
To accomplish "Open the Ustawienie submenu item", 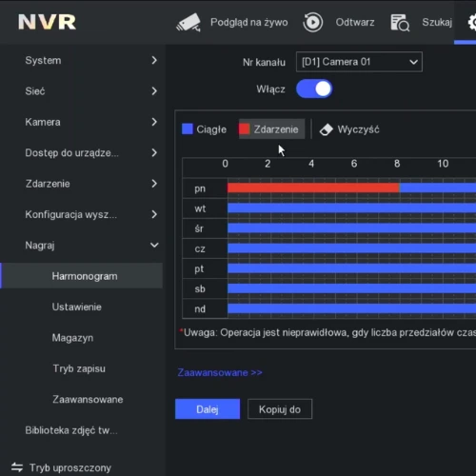I will [x=76, y=307].
